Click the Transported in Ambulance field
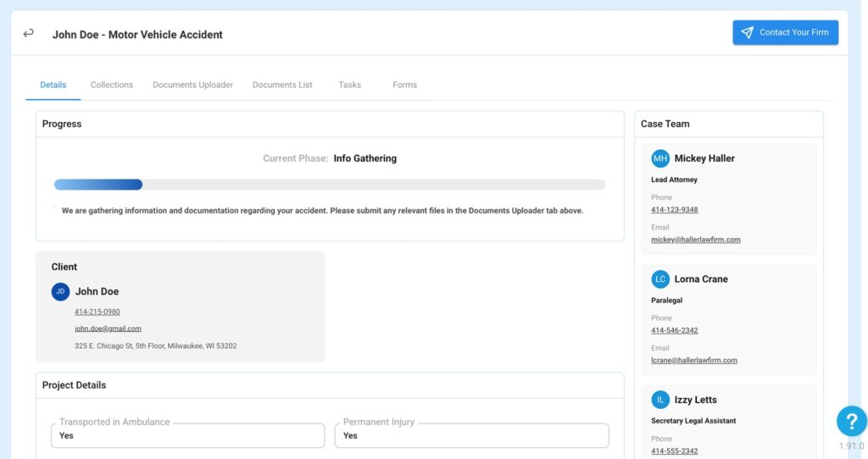Viewport: 868px width, 459px height. [x=187, y=435]
